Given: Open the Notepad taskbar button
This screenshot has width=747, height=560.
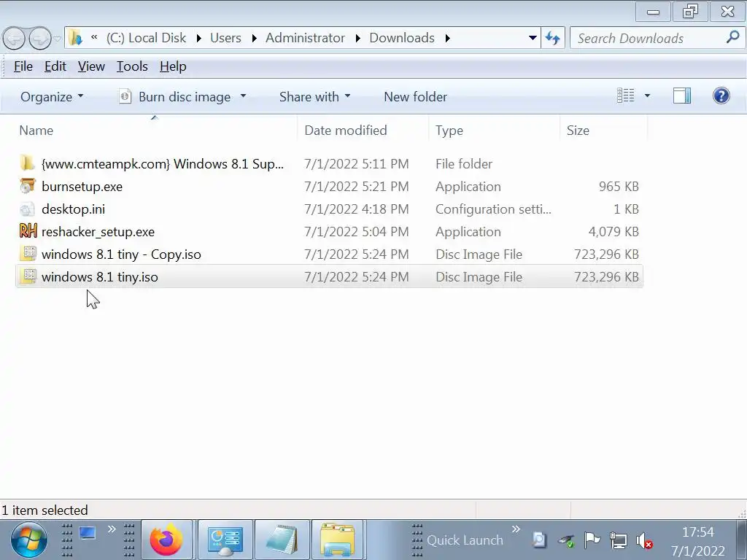Looking at the screenshot, I should point(282,540).
